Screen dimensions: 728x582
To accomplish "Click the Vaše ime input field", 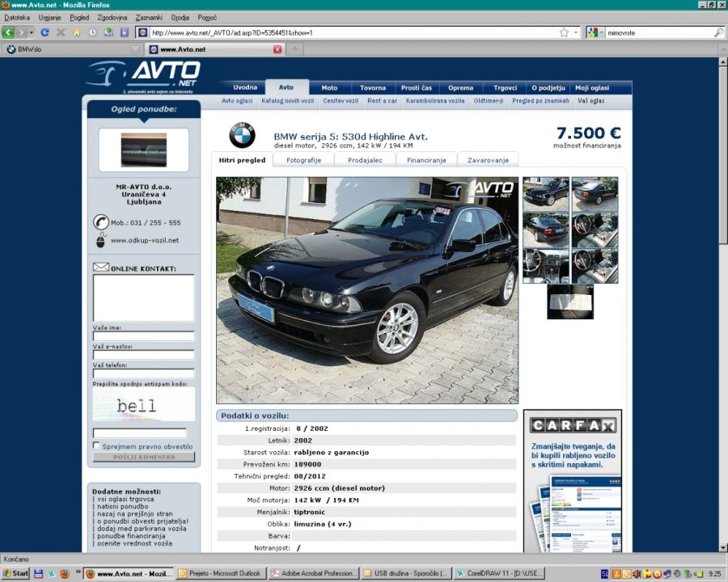I will coord(143,336).
